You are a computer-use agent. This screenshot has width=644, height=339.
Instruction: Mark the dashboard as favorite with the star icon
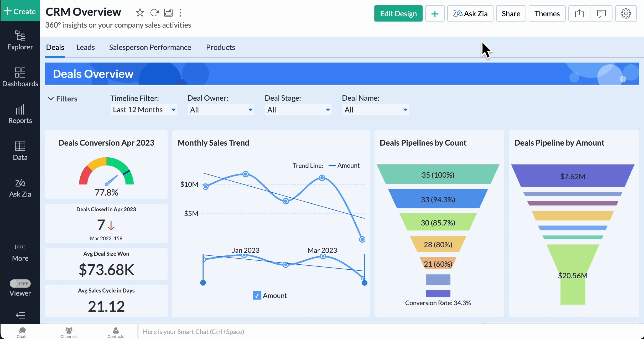pos(140,12)
